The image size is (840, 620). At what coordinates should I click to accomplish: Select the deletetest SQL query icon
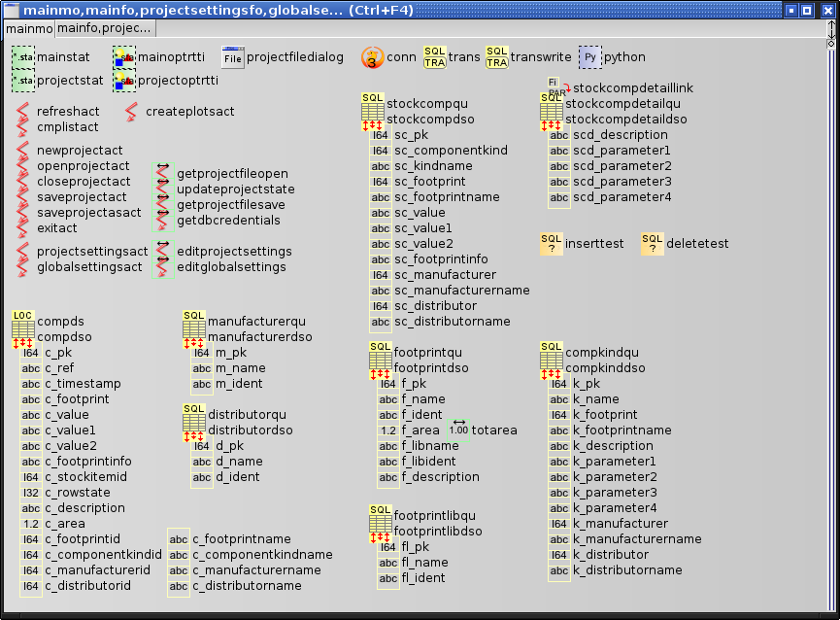coord(652,244)
